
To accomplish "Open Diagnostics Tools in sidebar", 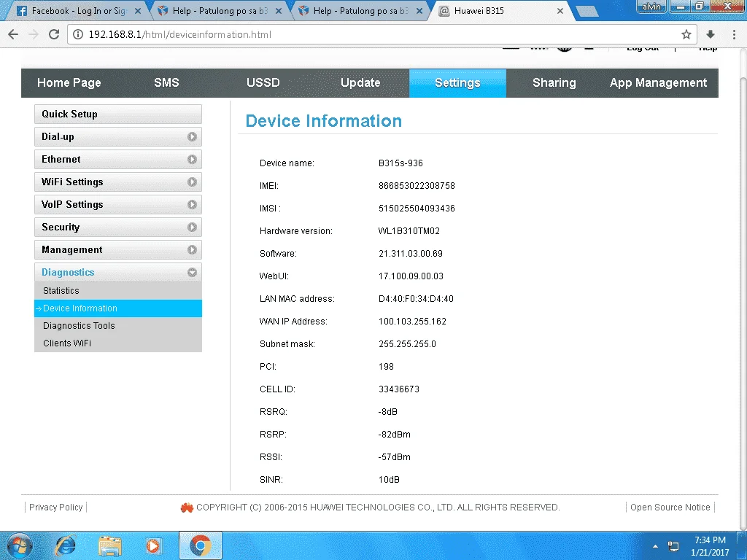I will tap(118, 326).
